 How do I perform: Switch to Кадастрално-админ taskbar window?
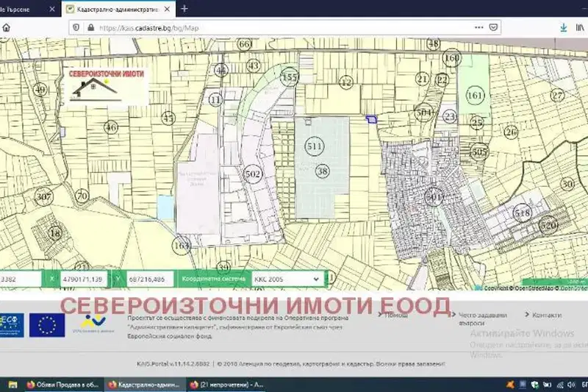pos(144,385)
